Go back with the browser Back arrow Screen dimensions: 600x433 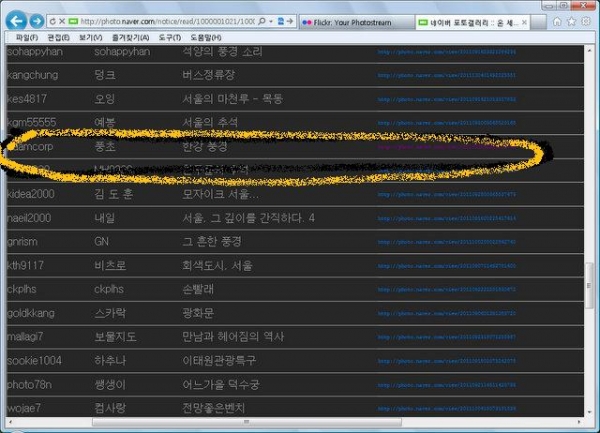16,21
